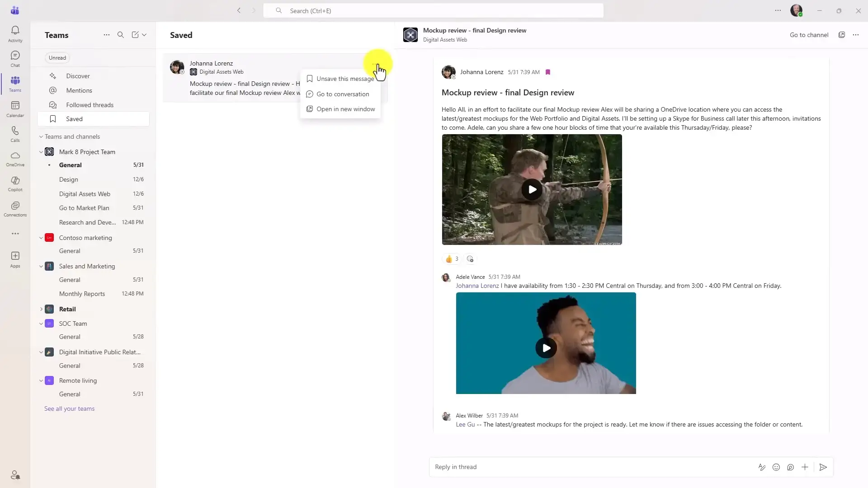Click Go to channel button
Viewport: 868px width, 488px height.
pyautogui.click(x=809, y=35)
